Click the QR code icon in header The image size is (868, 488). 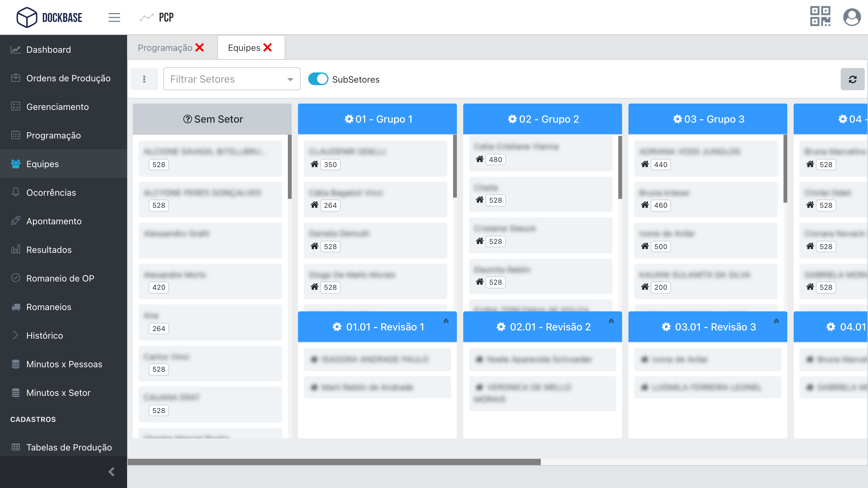(820, 17)
